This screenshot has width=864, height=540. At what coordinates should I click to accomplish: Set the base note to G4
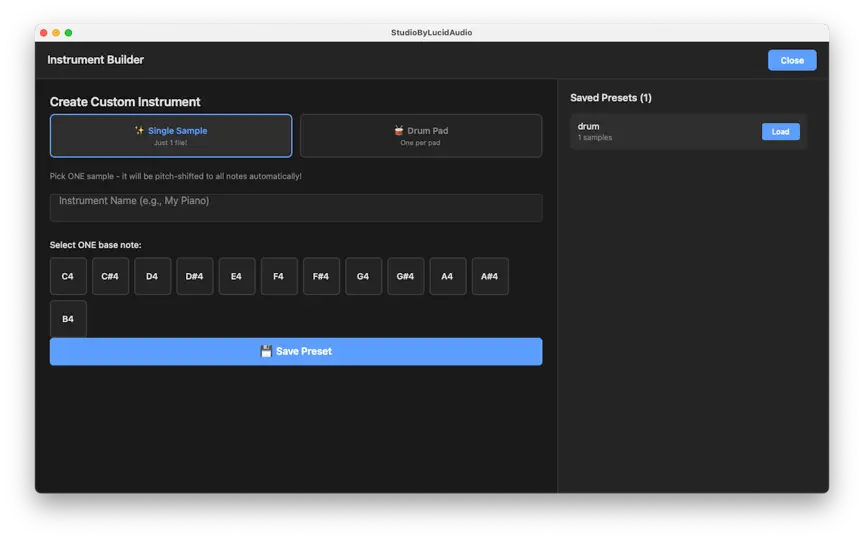click(x=363, y=276)
